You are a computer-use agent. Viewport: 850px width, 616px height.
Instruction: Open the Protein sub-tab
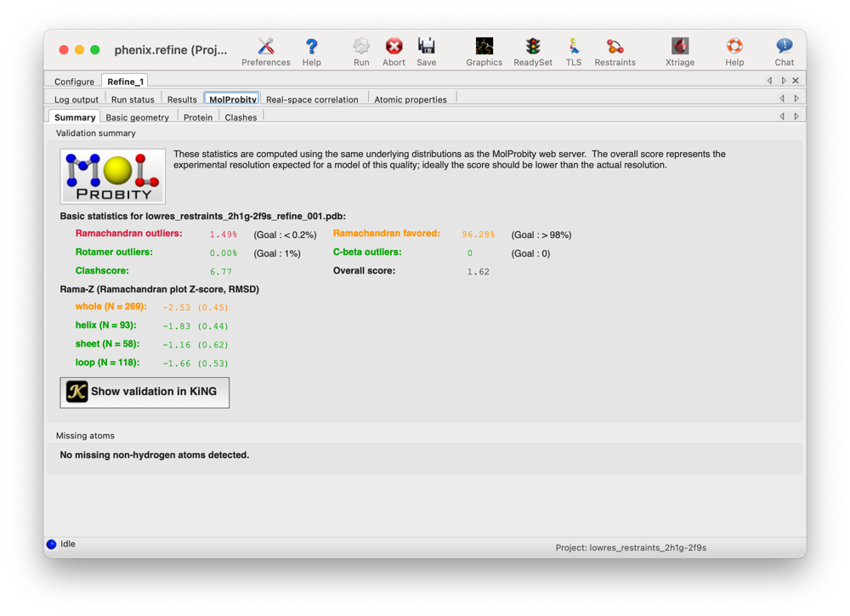coord(198,117)
